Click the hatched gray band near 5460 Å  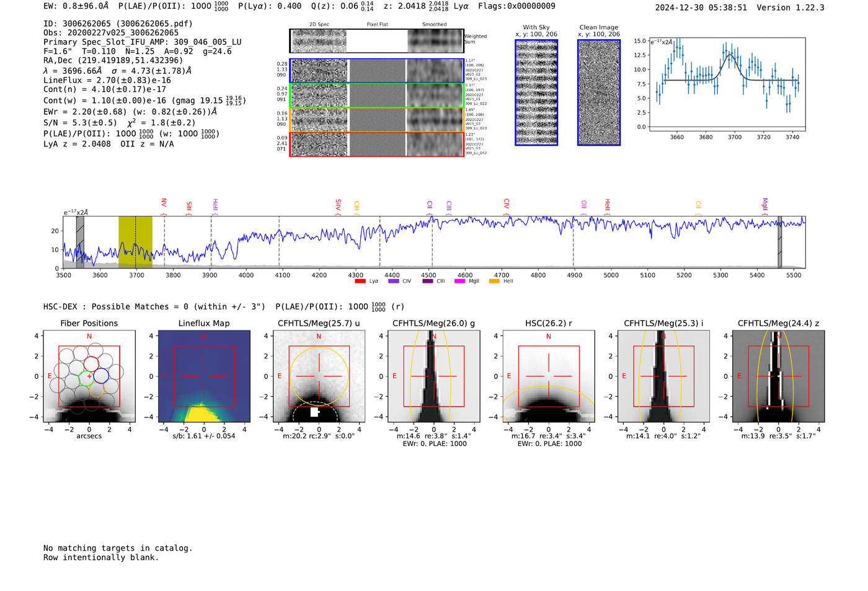780,242
